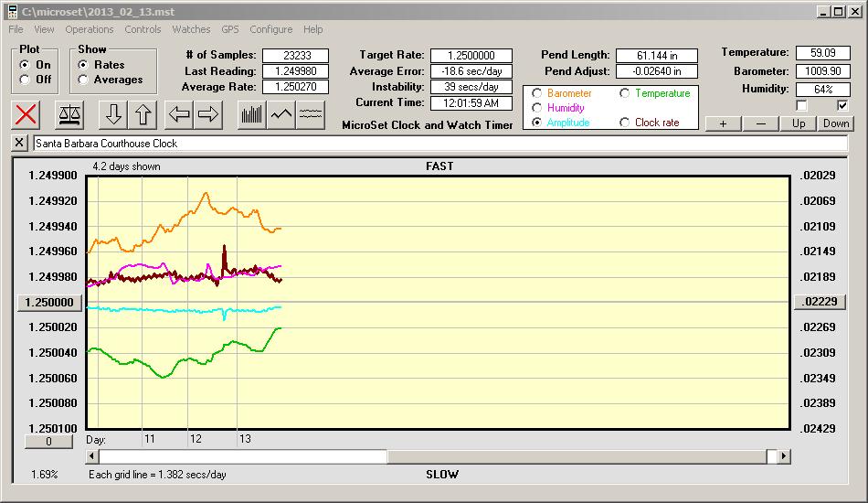Image resolution: width=868 pixels, height=503 pixels.
Task: Open the View menu
Action: (44, 29)
